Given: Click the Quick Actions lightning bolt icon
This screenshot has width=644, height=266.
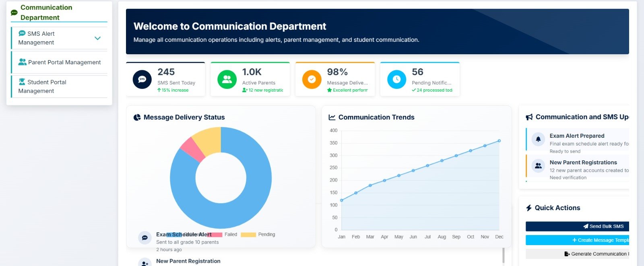Looking at the screenshot, I should pyautogui.click(x=529, y=208).
